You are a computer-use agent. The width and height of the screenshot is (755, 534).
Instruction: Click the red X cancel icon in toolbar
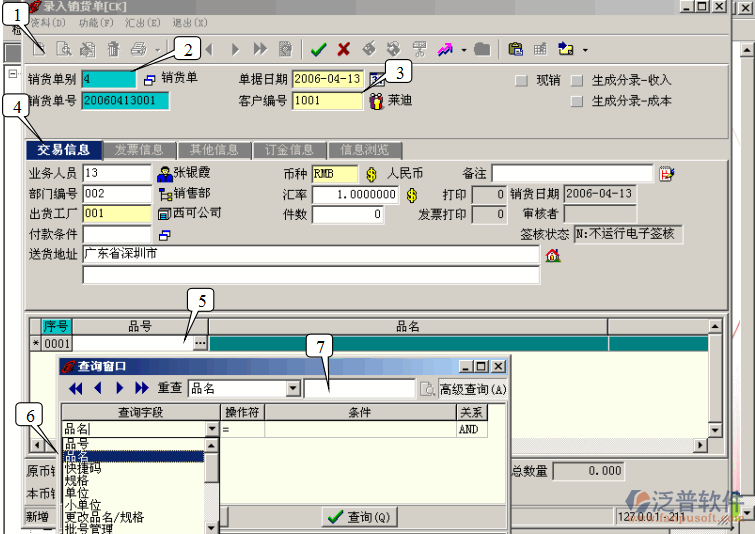[x=344, y=49]
